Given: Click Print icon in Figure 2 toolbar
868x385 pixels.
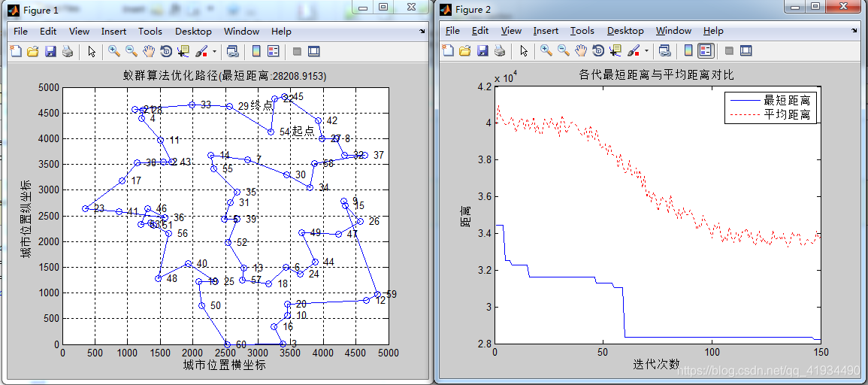Looking at the screenshot, I should pos(500,51).
